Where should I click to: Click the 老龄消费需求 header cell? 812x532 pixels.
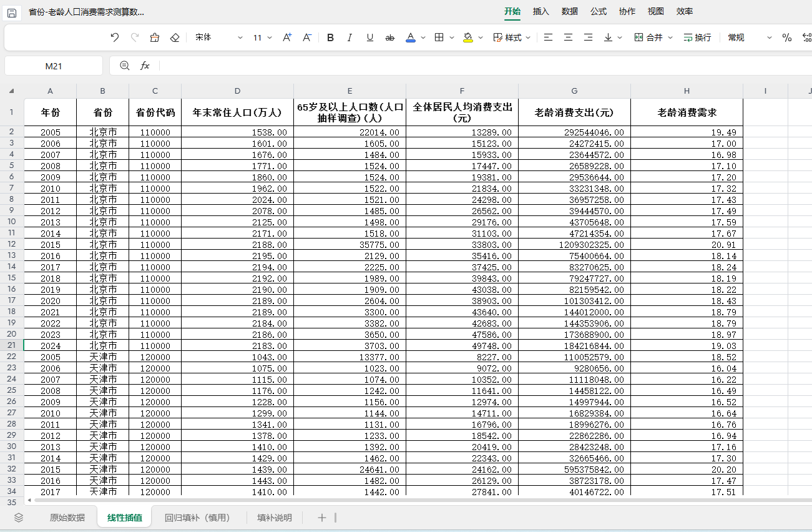(x=687, y=112)
